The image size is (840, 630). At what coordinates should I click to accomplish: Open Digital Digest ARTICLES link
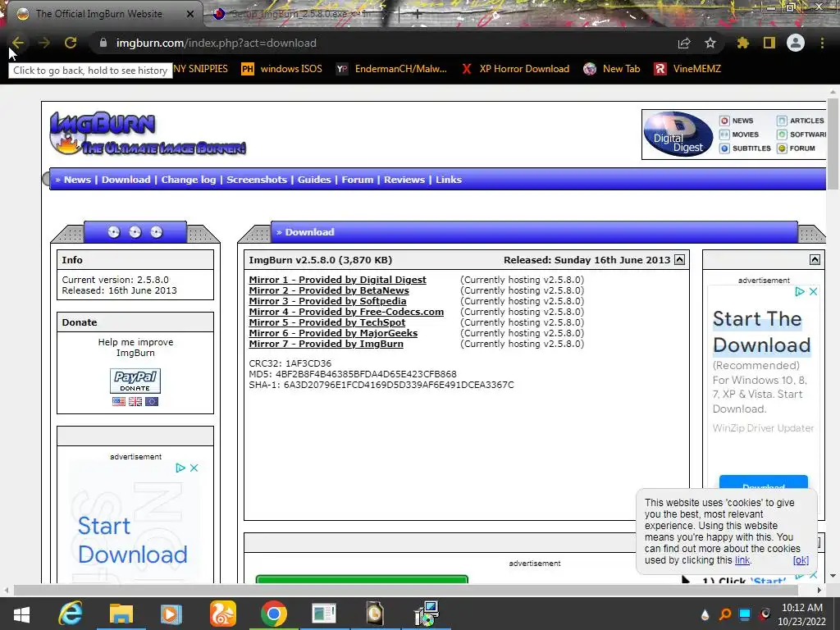pos(801,121)
